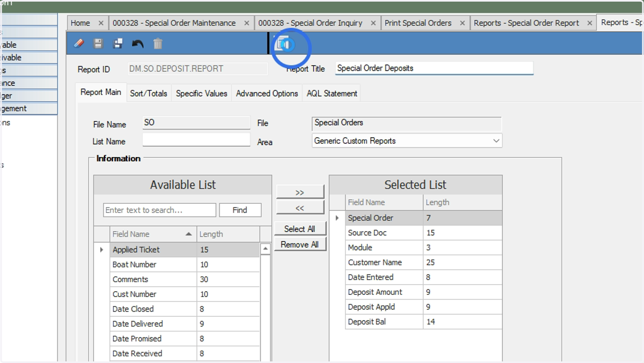Click the Select All button
This screenshot has width=644, height=363.
click(x=300, y=229)
